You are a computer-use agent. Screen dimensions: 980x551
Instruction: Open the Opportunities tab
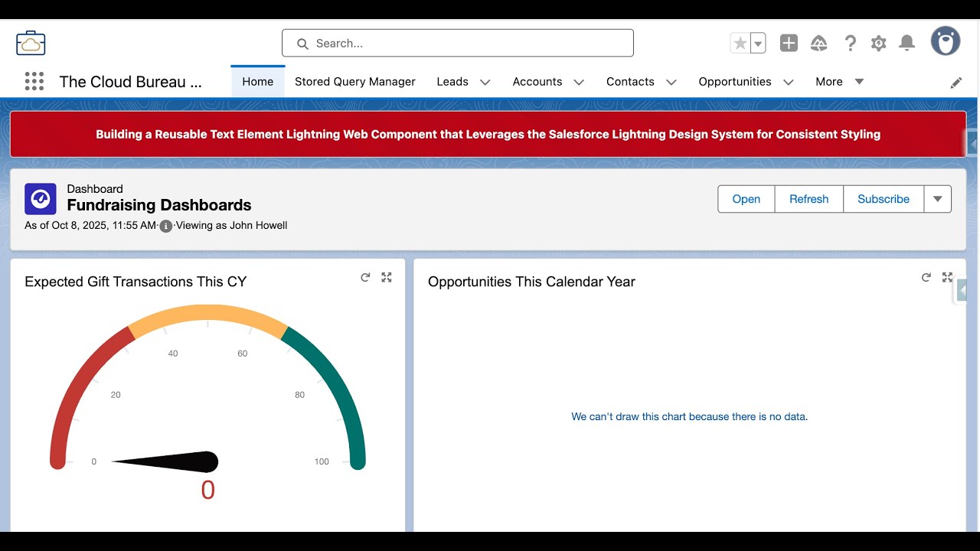pyautogui.click(x=735, y=82)
